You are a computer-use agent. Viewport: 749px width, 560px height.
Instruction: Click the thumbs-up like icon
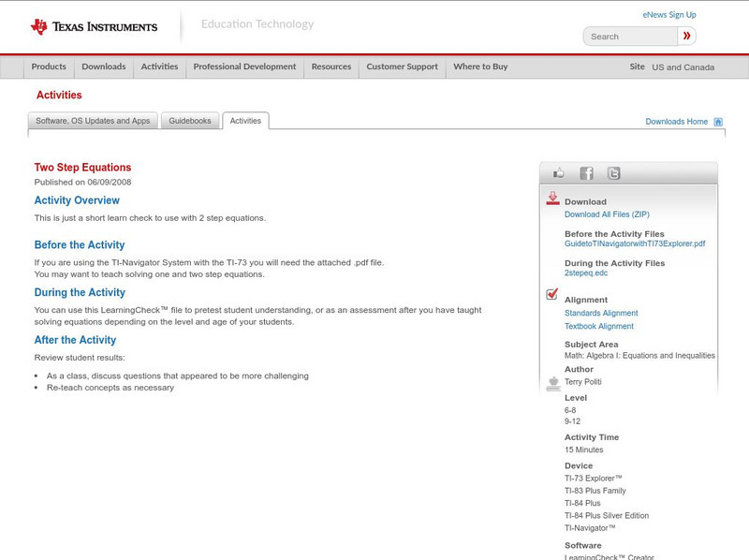pos(559,173)
